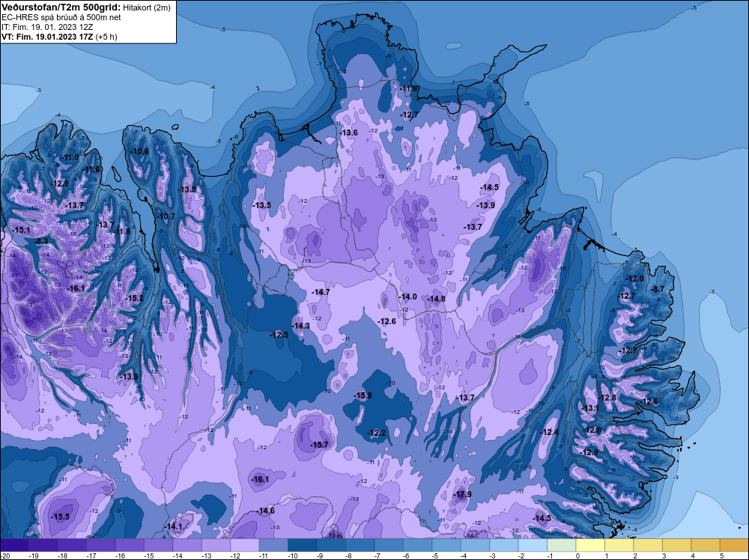Select darkest purple legend swatch between -20 and -19
The height and width of the screenshot is (560, 749).
point(14,545)
